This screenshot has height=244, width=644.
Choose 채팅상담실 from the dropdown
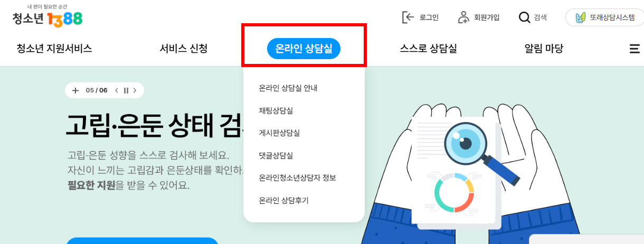[x=276, y=110]
